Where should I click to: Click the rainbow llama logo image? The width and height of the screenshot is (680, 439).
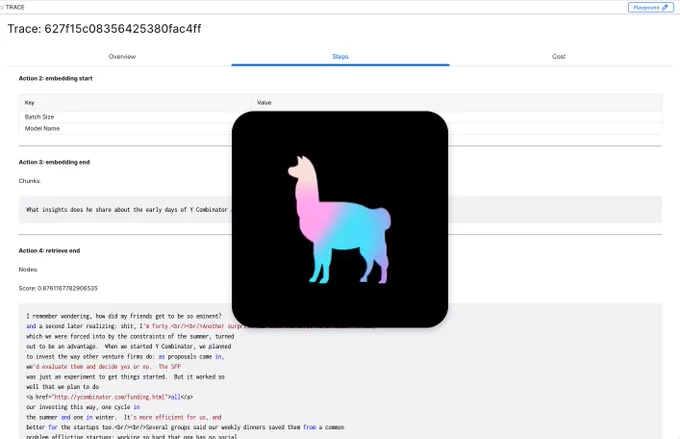tap(340, 219)
